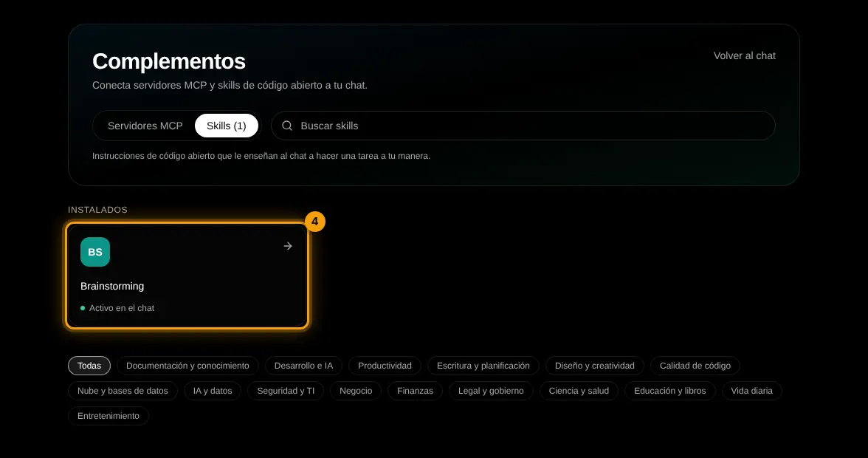Show skills in Finanzas category
This screenshot has height=458, width=868.
click(x=415, y=391)
